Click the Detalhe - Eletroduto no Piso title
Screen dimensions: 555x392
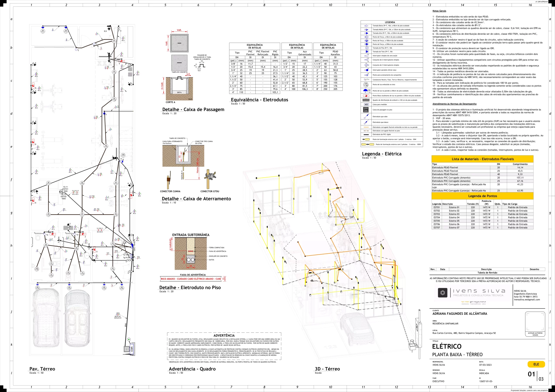(x=190, y=287)
